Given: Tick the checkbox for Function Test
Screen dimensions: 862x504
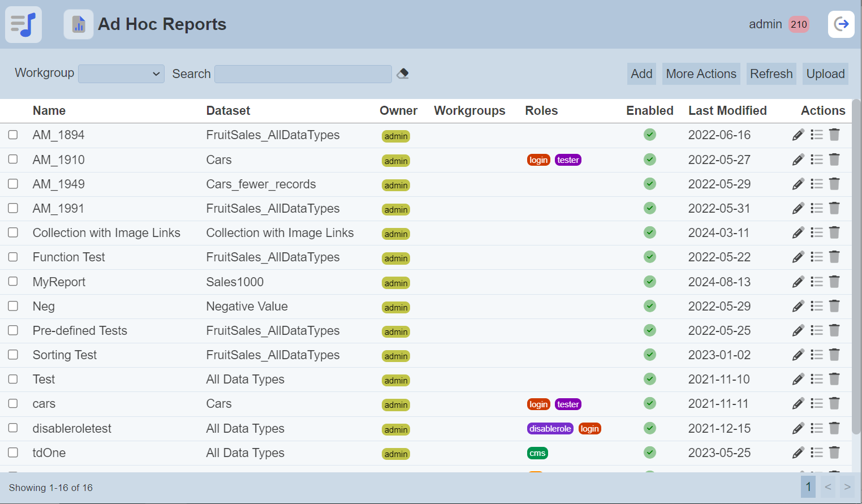Looking at the screenshot, I should click(x=13, y=257).
